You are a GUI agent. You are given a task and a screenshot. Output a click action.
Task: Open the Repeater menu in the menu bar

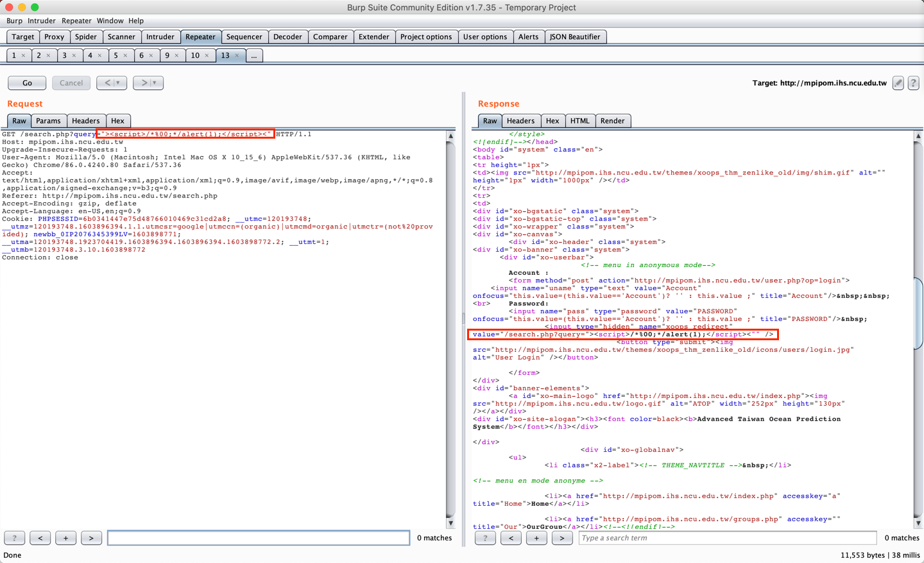coord(76,21)
